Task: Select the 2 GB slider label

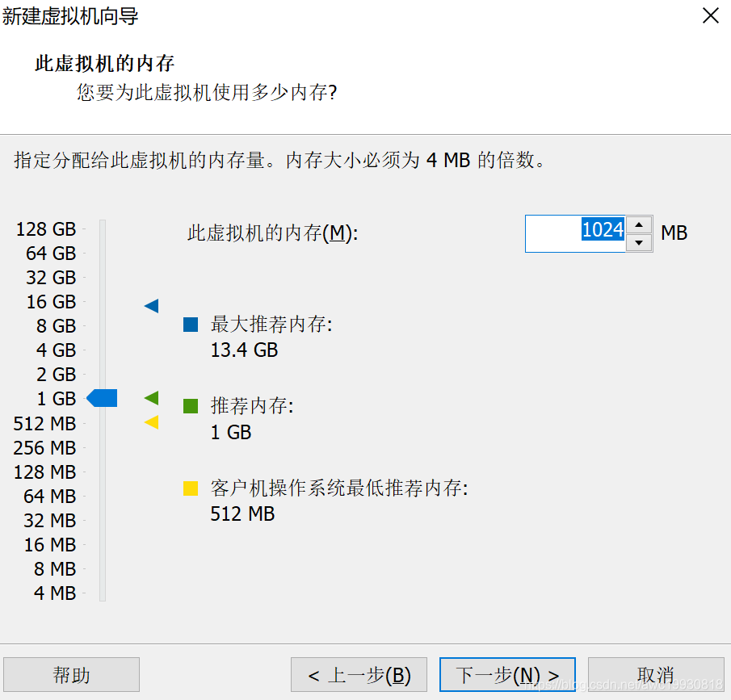Action: coord(56,375)
